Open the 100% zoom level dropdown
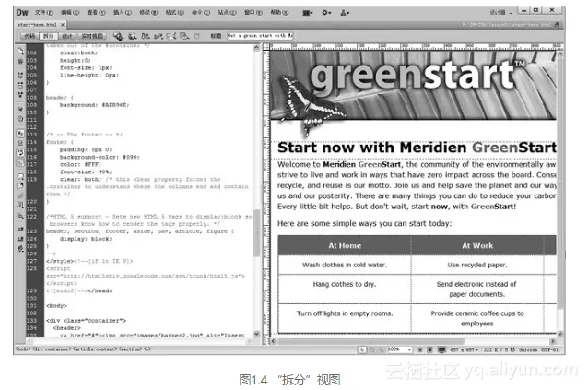The image size is (588, 390). click(x=400, y=349)
